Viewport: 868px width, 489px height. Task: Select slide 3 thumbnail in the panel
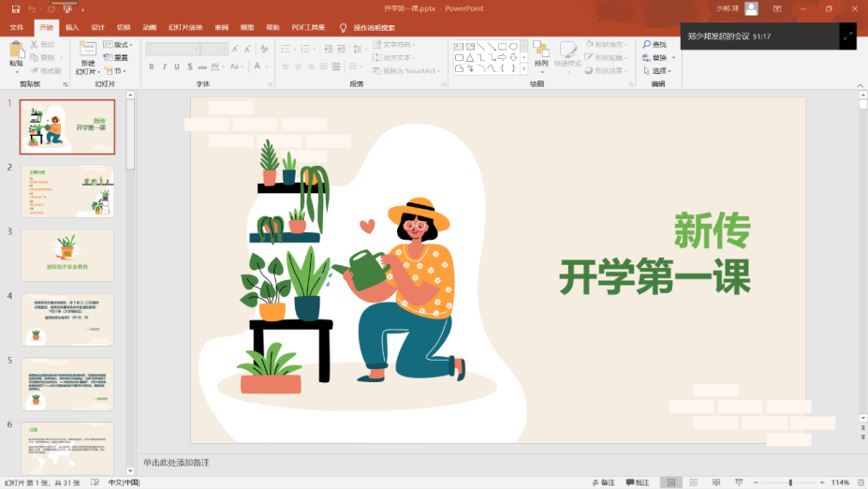point(67,255)
